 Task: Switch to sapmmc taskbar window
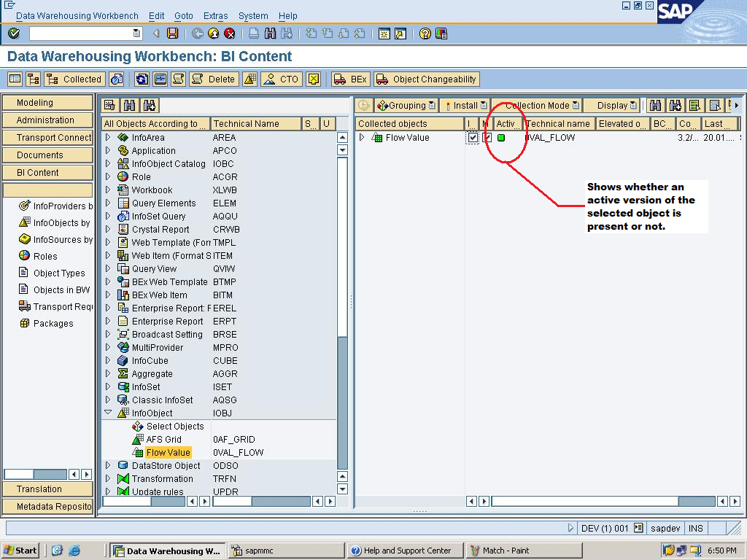pyautogui.click(x=286, y=551)
